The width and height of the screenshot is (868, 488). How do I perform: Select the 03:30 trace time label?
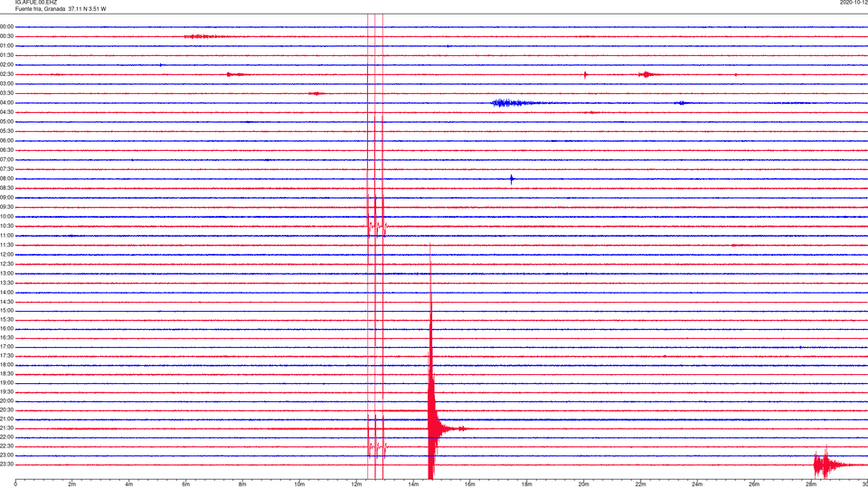pos(6,93)
